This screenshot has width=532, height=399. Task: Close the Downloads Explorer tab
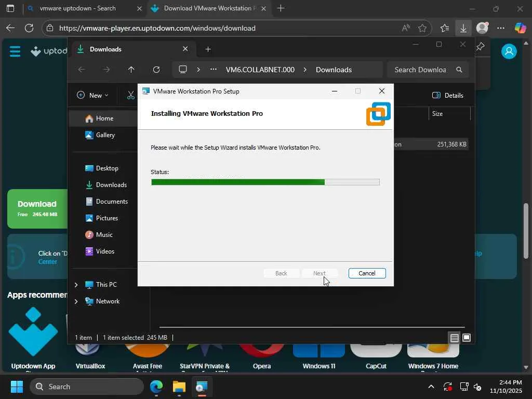[x=185, y=49]
